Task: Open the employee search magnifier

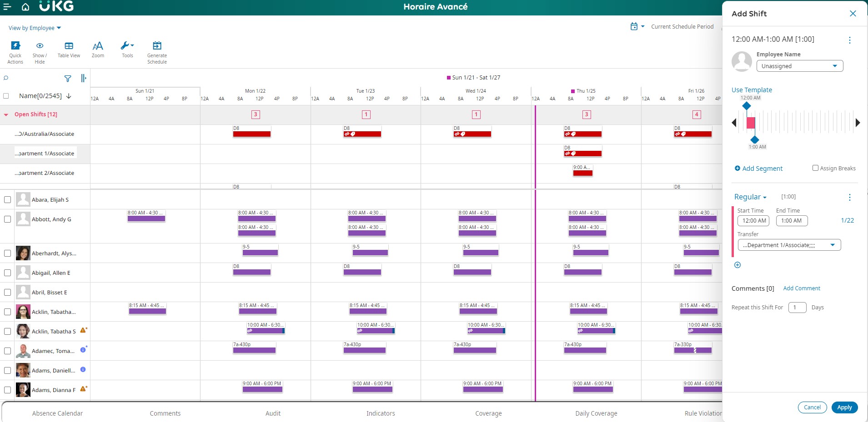Action: [x=5, y=78]
